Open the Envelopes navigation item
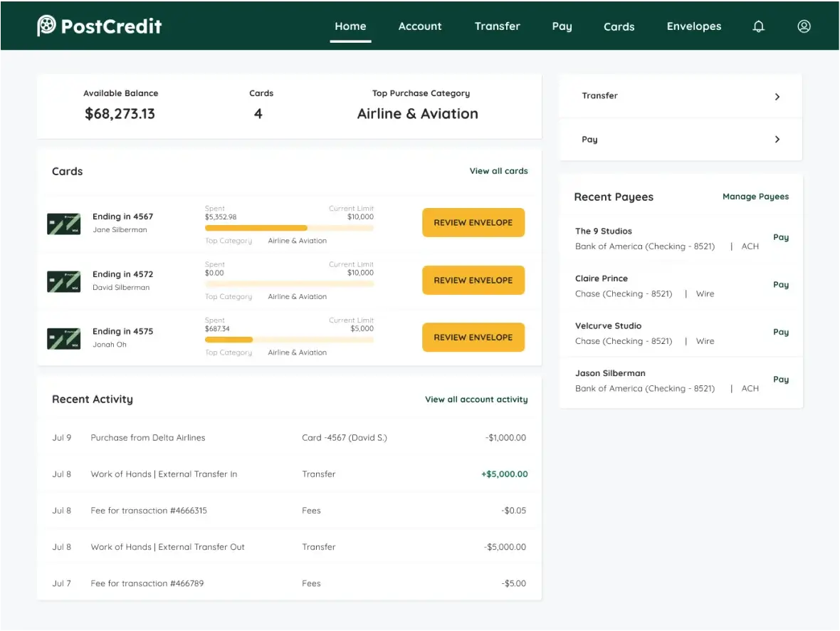The height and width of the screenshot is (631, 840). click(693, 26)
